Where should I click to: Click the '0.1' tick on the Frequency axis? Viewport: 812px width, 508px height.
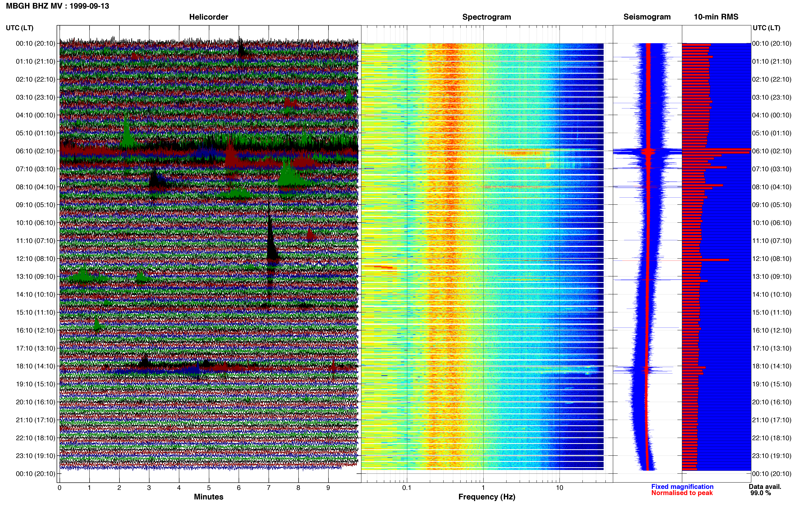pos(407,488)
